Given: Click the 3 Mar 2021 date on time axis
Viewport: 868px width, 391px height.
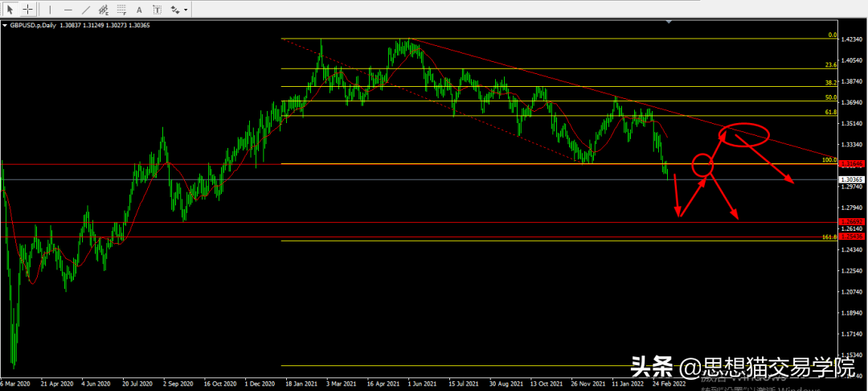Looking at the screenshot, I should coord(341,383).
